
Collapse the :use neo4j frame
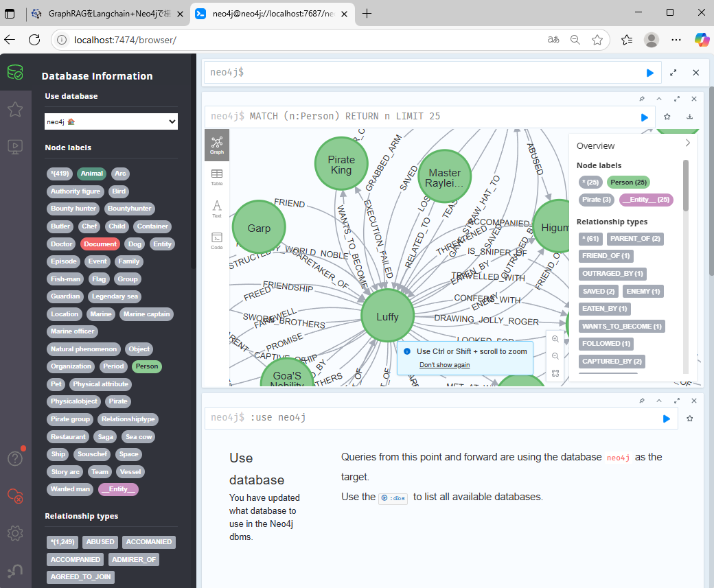tap(659, 401)
